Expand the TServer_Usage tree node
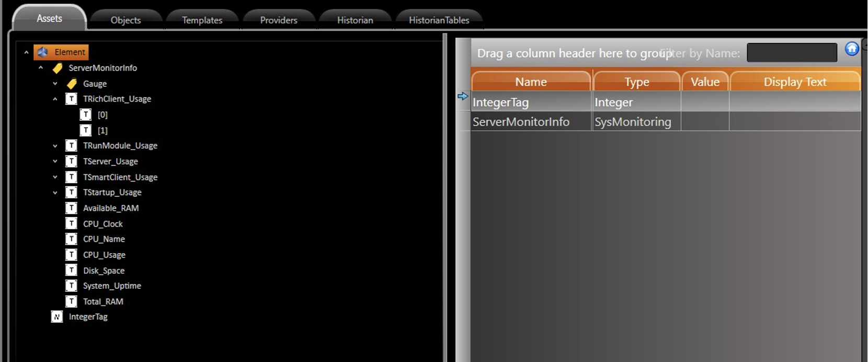Image resolution: width=868 pixels, height=362 pixels. click(x=55, y=162)
